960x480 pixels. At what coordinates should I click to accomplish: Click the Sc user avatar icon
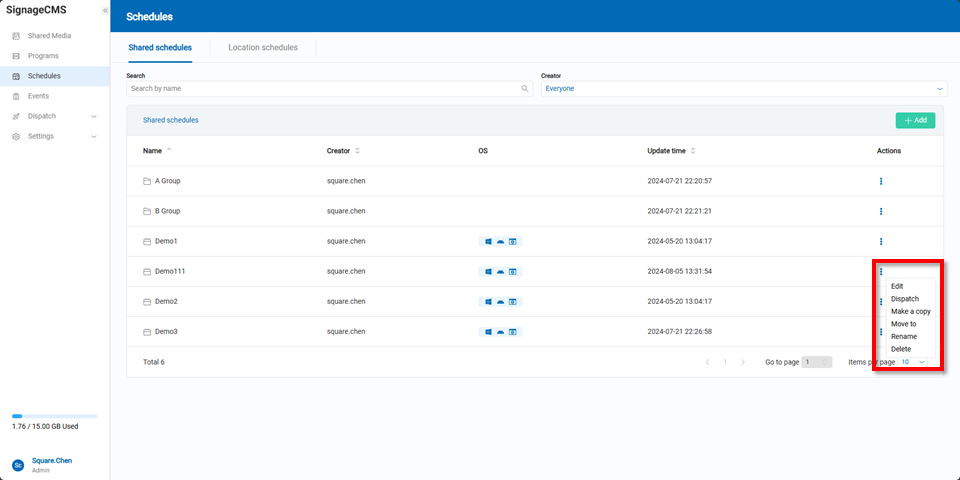(x=18, y=465)
